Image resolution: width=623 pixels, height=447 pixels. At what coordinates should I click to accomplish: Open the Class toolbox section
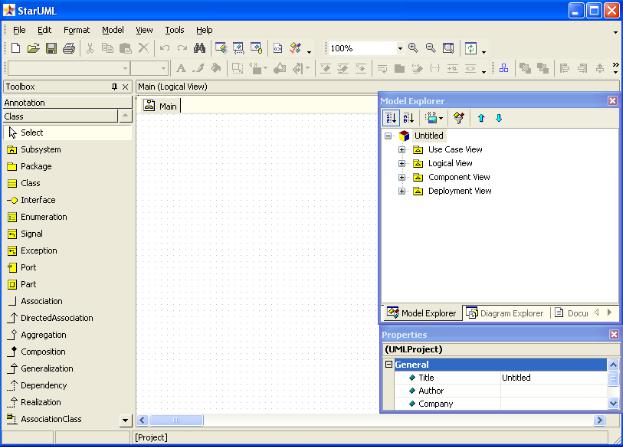click(60, 116)
